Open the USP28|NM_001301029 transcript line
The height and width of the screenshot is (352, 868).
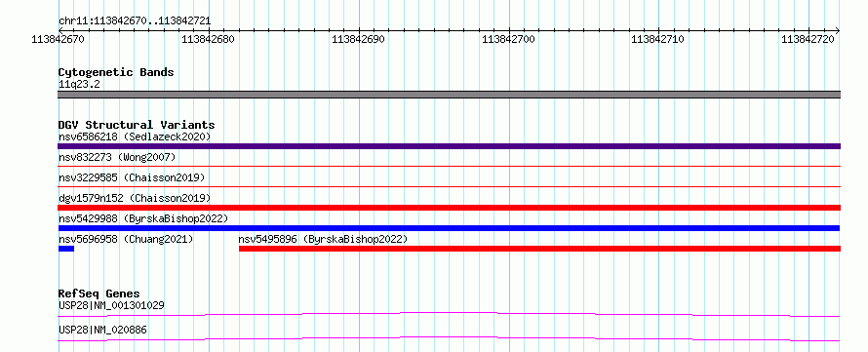point(449,314)
